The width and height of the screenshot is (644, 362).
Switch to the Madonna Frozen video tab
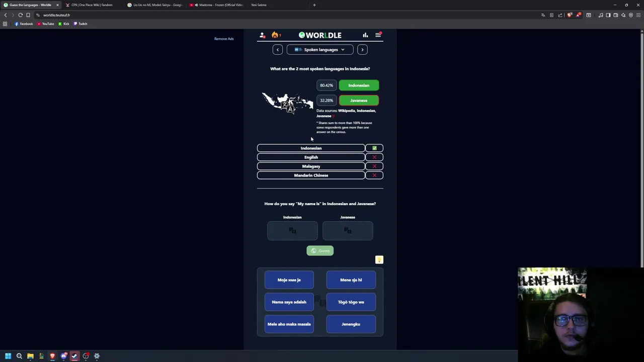click(x=216, y=5)
